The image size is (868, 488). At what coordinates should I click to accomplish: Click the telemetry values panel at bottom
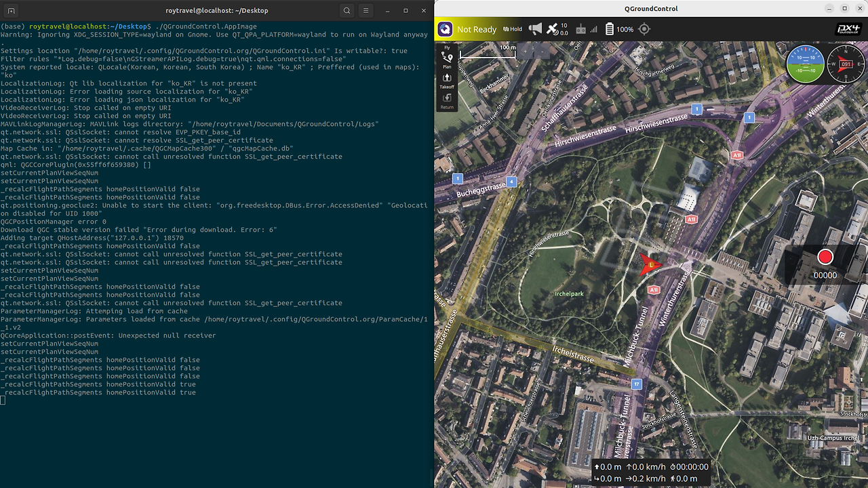tap(651, 472)
